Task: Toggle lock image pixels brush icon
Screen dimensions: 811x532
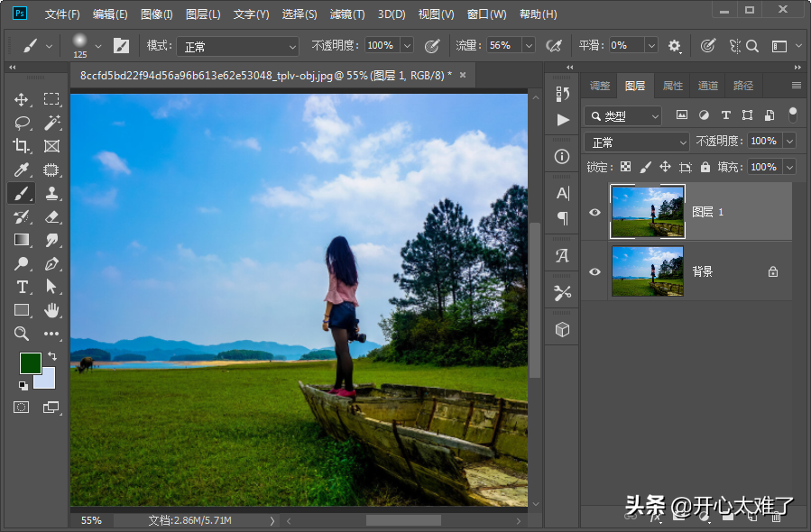Action: (x=646, y=167)
